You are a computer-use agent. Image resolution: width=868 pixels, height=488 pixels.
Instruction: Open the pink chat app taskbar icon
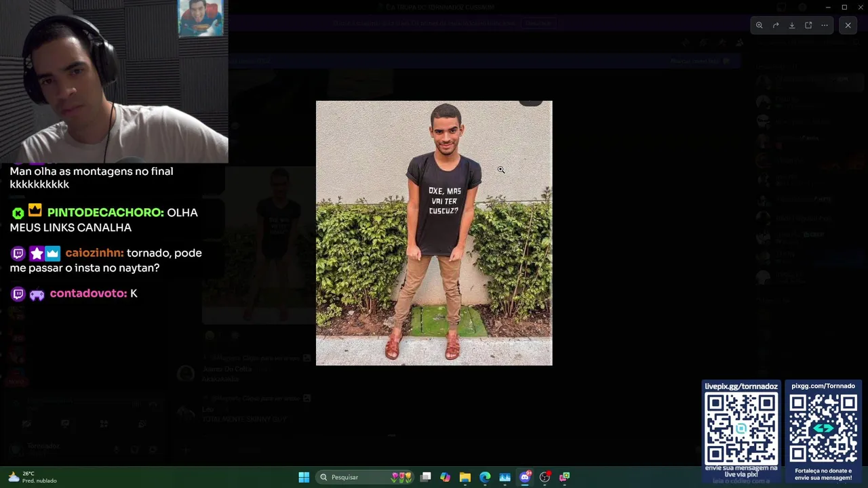(564, 477)
